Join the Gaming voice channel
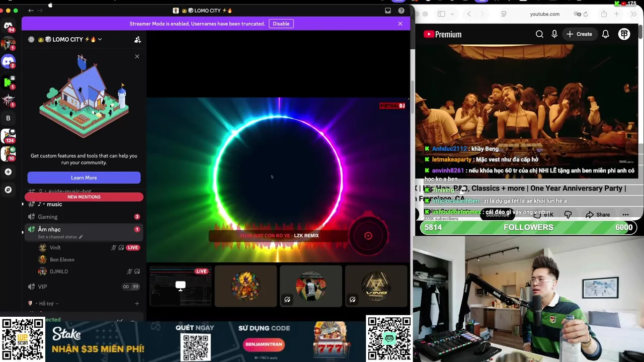Viewport: 644px width, 362px height. 83,217
